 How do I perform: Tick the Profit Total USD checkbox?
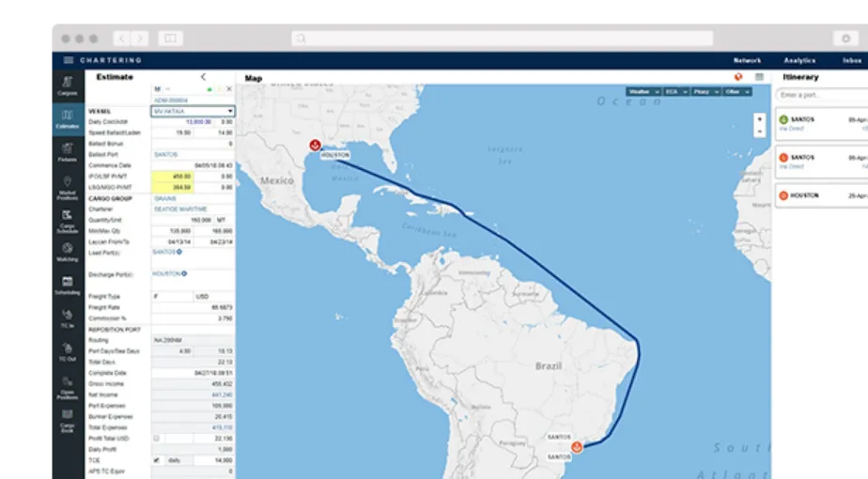(156, 438)
